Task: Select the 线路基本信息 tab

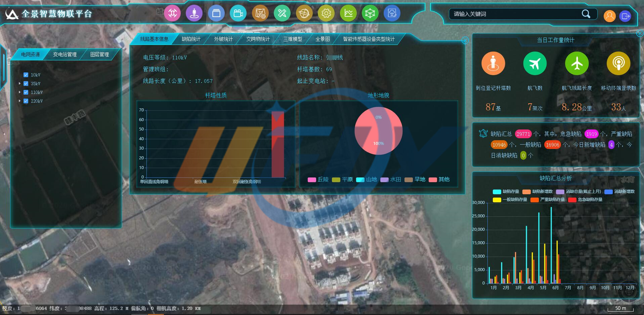Action: pos(154,39)
